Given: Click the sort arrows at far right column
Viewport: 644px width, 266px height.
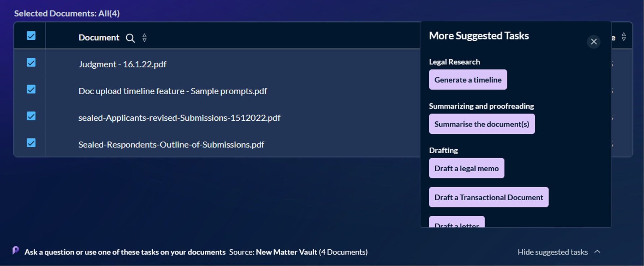Looking at the screenshot, I should (623, 37).
